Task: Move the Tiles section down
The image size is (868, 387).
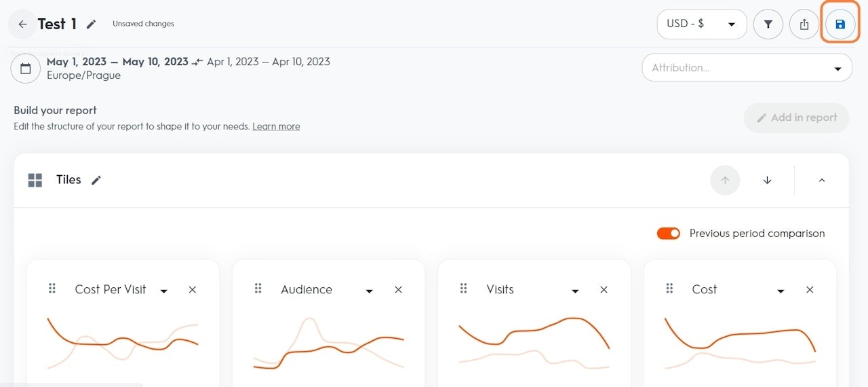Action: pos(767,181)
